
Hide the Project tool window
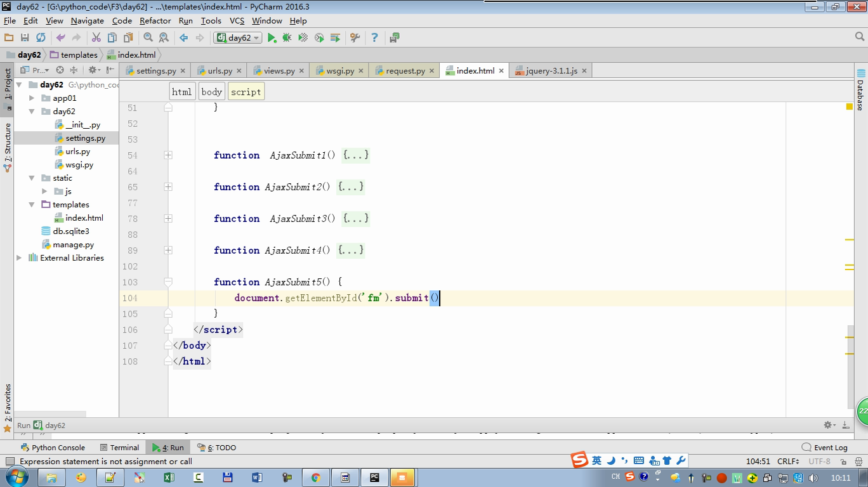tap(110, 70)
